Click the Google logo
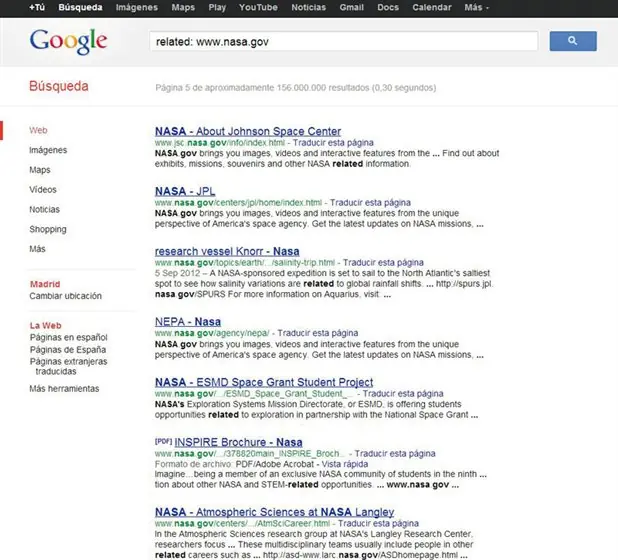This screenshot has height=560, width=618. (x=68, y=42)
